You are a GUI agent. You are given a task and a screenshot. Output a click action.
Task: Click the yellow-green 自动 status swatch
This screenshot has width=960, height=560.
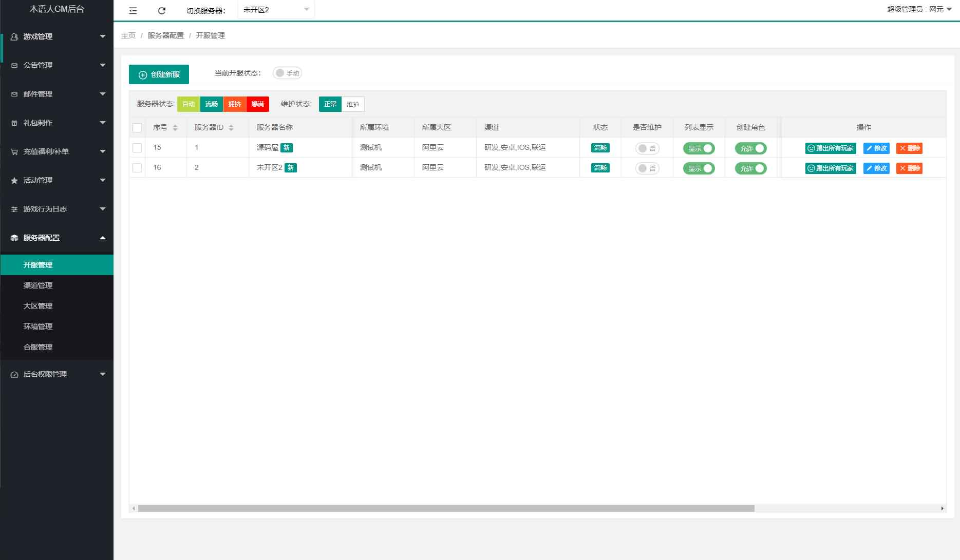pos(189,104)
